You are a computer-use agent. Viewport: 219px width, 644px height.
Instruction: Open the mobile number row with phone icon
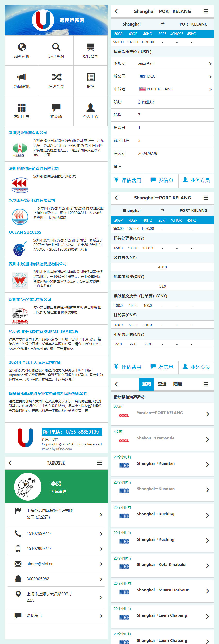(x=56, y=549)
